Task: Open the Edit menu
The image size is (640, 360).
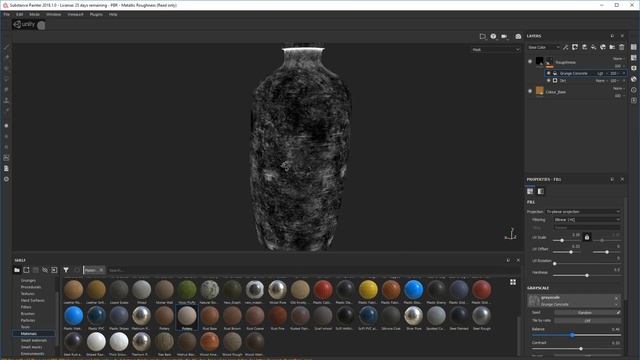Action: tap(19, 14)
